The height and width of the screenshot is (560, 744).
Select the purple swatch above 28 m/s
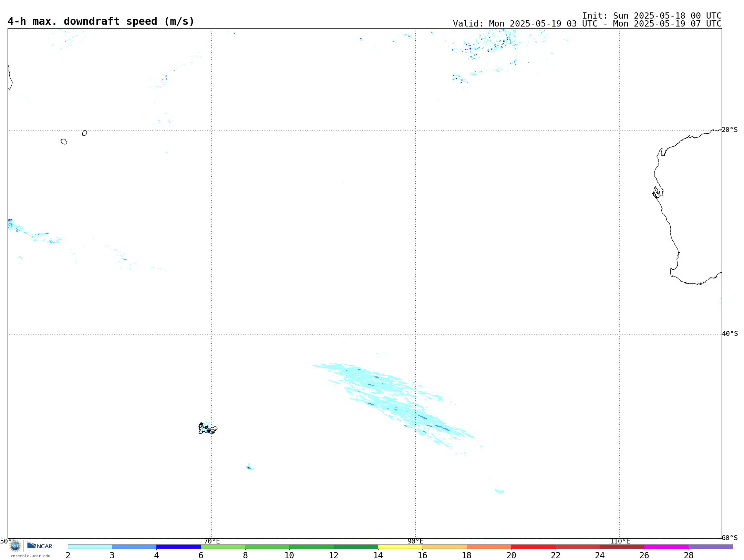click(x=711, y=547)
